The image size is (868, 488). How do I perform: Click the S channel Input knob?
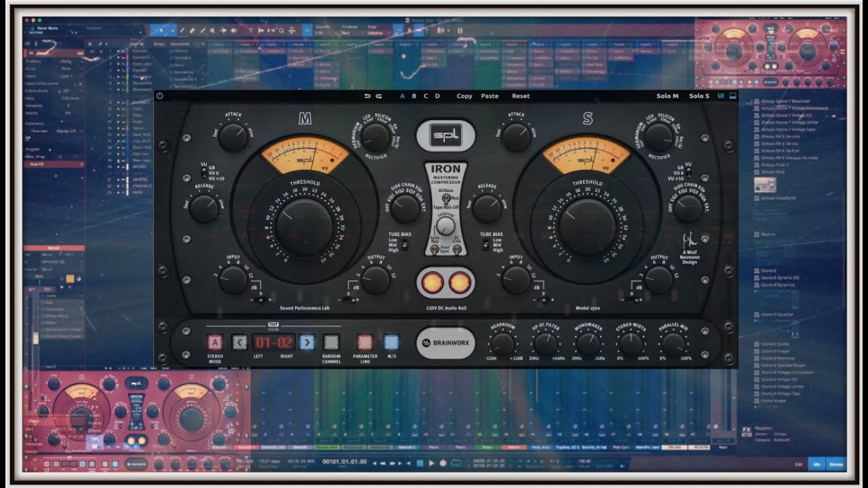pos(516,280)
